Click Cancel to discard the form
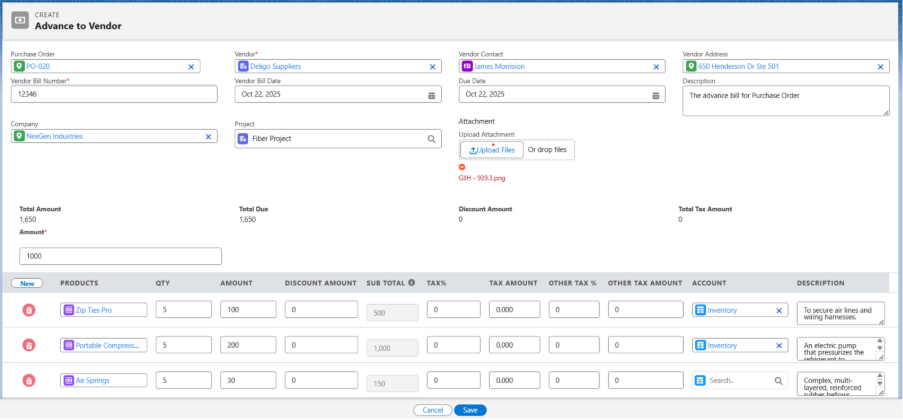Viewport: 903px width, 420px height. point(432,410)
